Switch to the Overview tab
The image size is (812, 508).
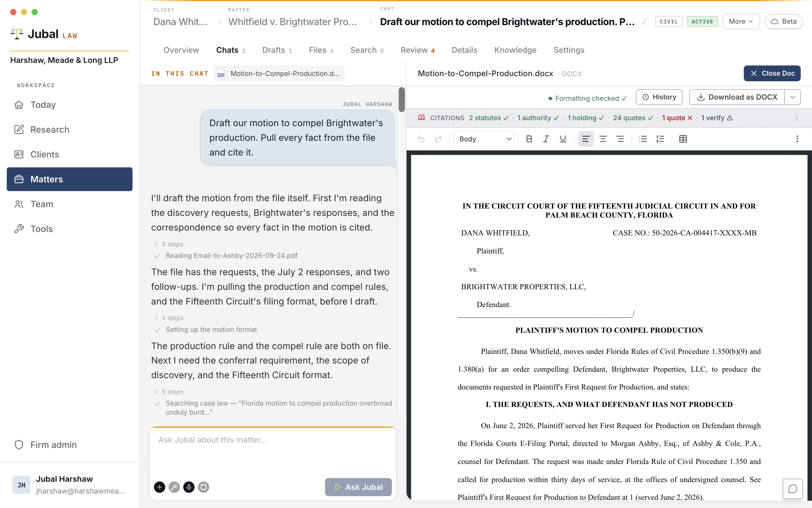pyautogui.click(x=181, y=50)
